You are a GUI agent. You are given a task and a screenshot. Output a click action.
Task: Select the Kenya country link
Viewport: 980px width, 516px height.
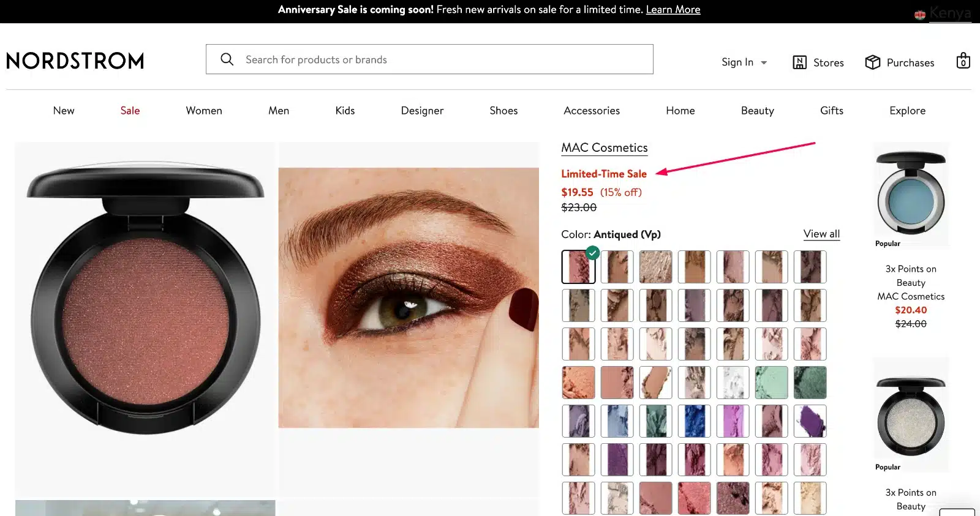[950, 13]
